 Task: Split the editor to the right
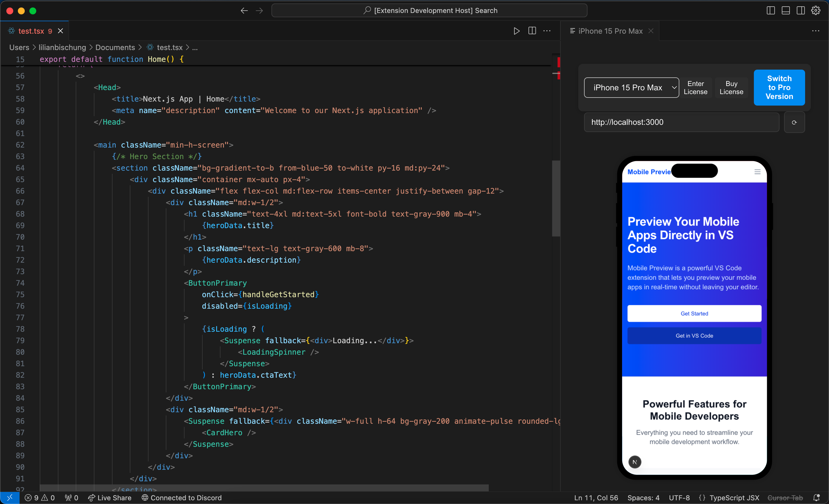point(532,31)
